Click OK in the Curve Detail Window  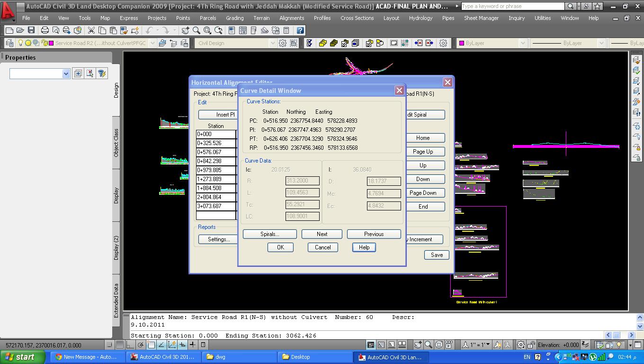(280, 247)
